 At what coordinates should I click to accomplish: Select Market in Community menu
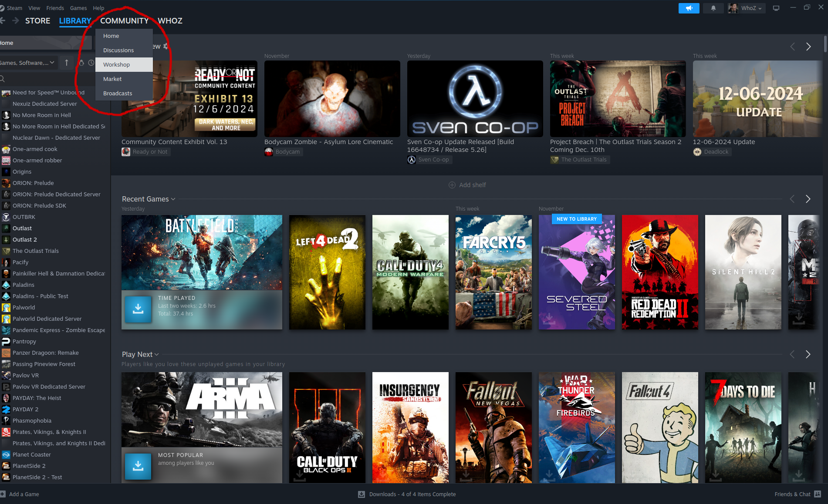[124, 79]
